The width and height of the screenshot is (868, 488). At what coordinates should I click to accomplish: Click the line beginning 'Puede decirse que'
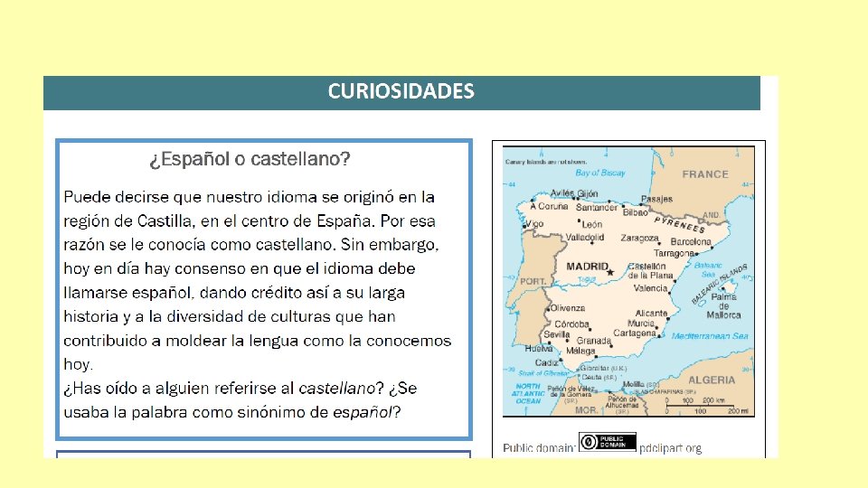click(x=250, y=198)
